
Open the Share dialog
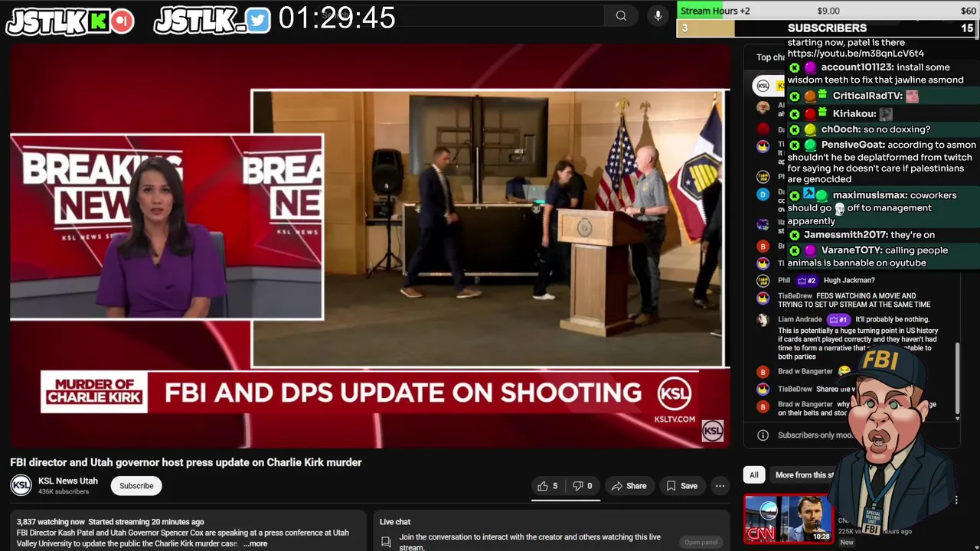point(629,486)
